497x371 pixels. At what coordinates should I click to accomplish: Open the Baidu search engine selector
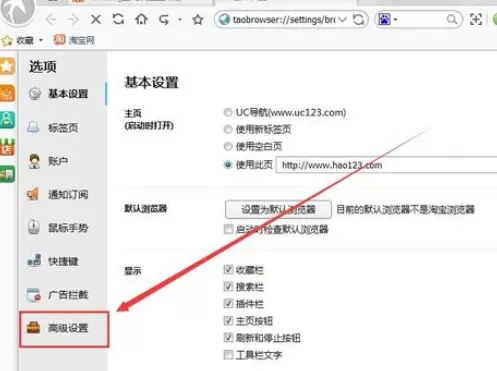tap(387, 20)
